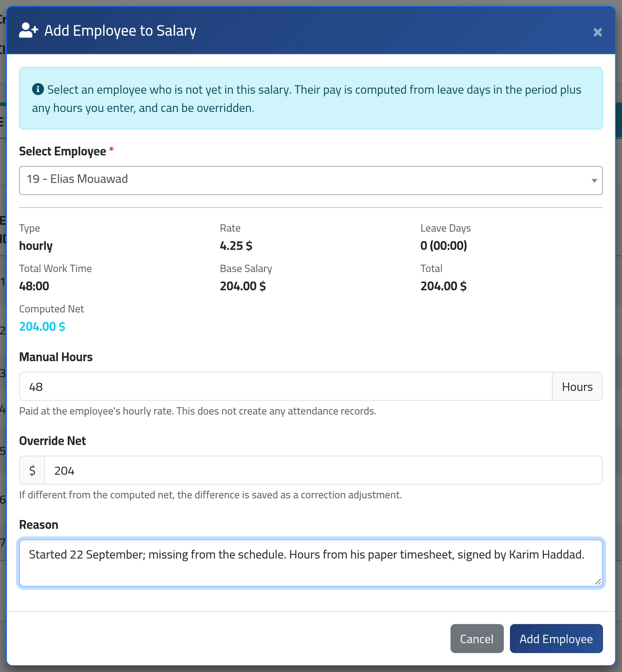Click the correction adjustment hint text
Viewport: 622px width, 672px height.
[210, 495]
